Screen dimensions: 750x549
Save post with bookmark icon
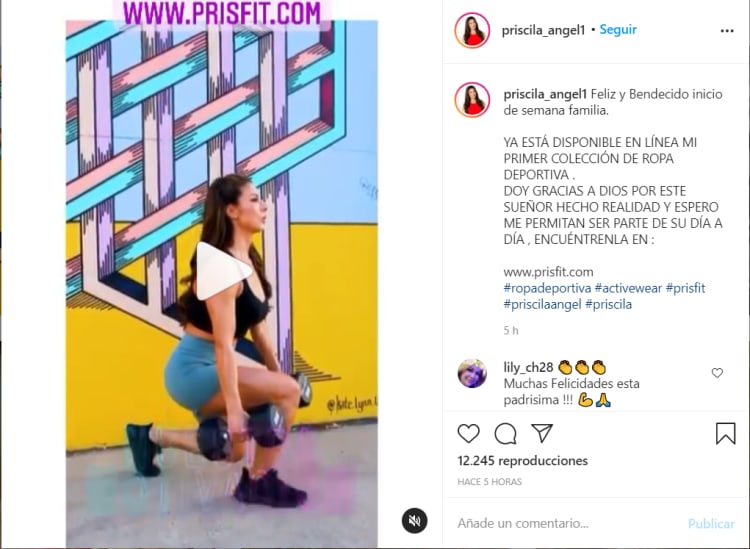(725, 433)
